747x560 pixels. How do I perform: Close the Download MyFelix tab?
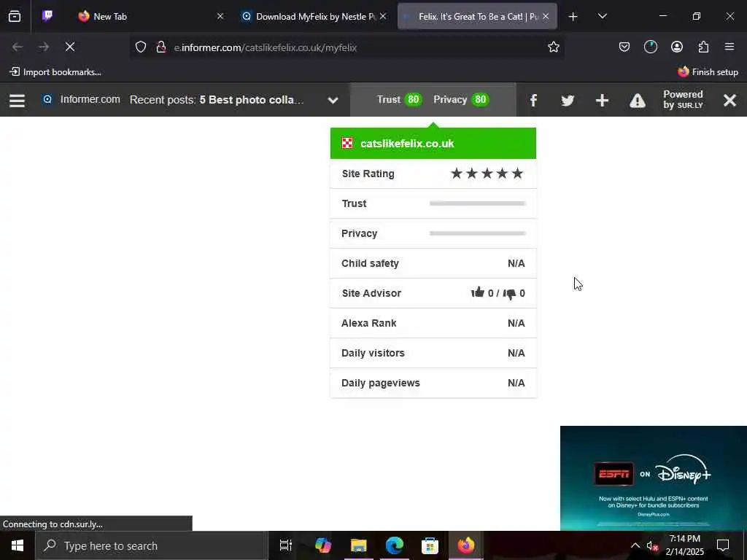383,16
